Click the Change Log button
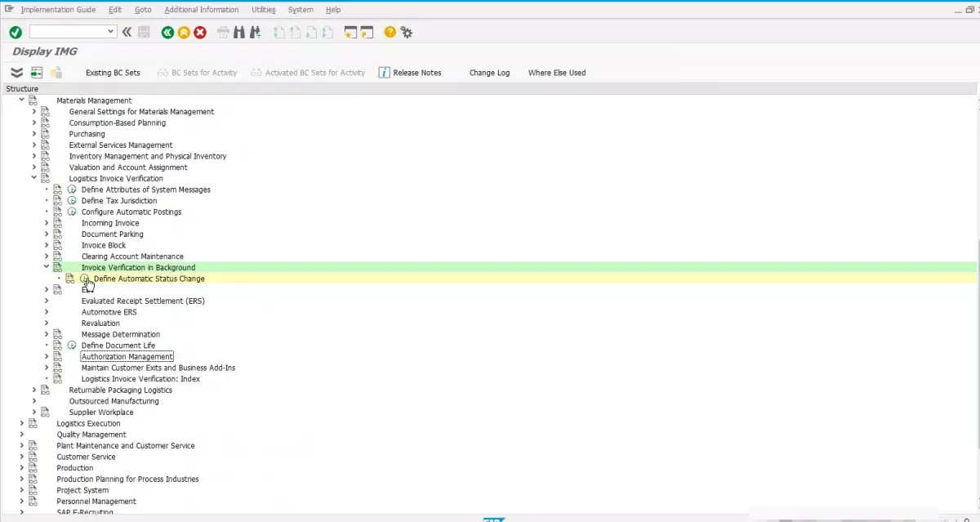The width and height of the screenshot is (980, 522). pyautogui.click(x=489, y=73)
